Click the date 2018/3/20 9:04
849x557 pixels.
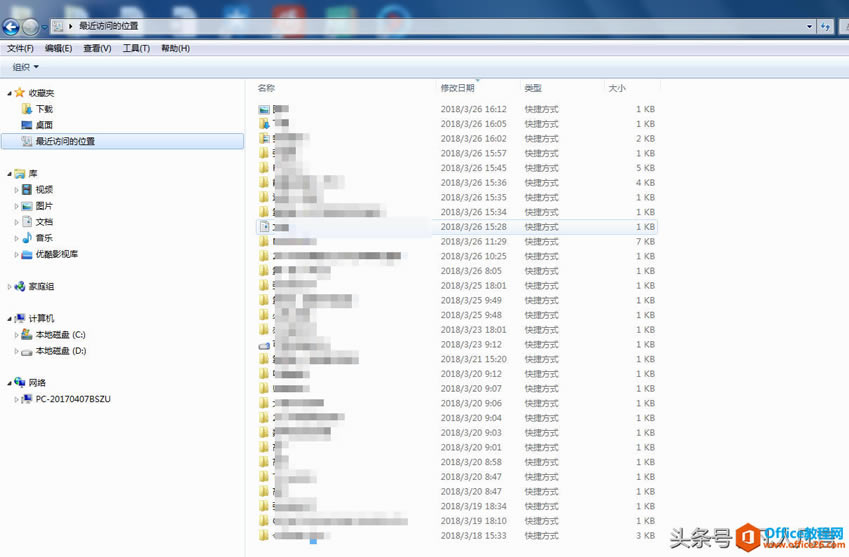471,418
